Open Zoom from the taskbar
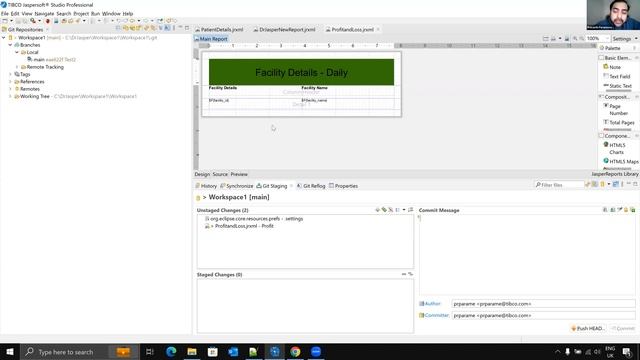Image resolution: width=640 pixels, height=360 pixels. click(x=316, y=351)
